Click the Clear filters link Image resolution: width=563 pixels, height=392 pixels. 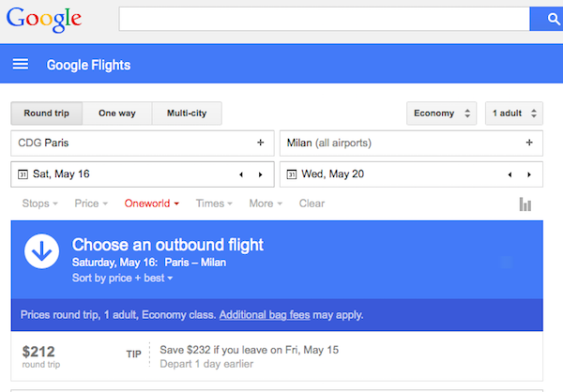[312, 204]
